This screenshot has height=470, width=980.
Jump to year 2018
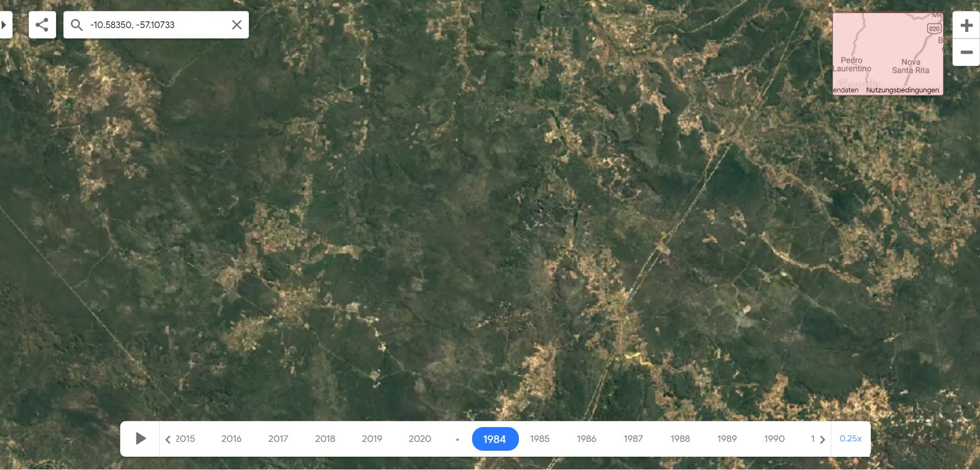[325, 439]
